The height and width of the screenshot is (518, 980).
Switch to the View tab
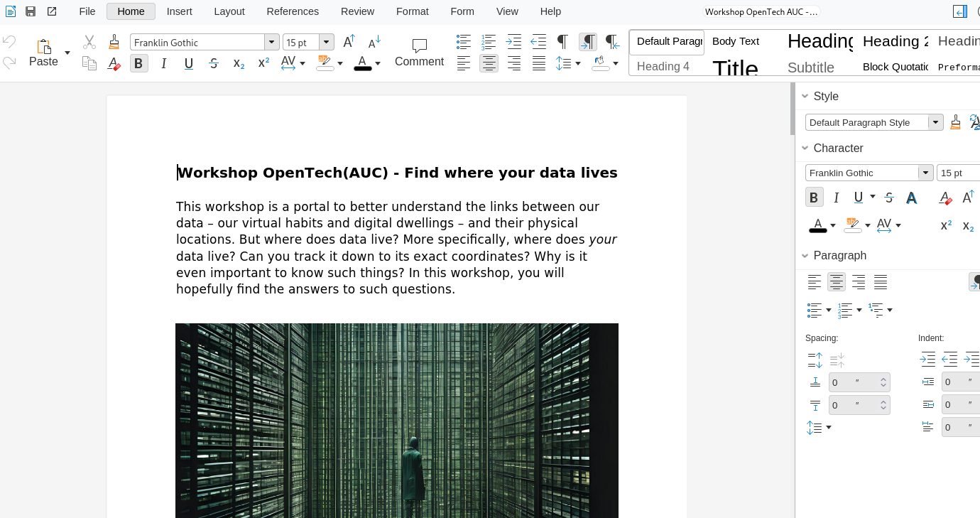click(x=507, y=11)
